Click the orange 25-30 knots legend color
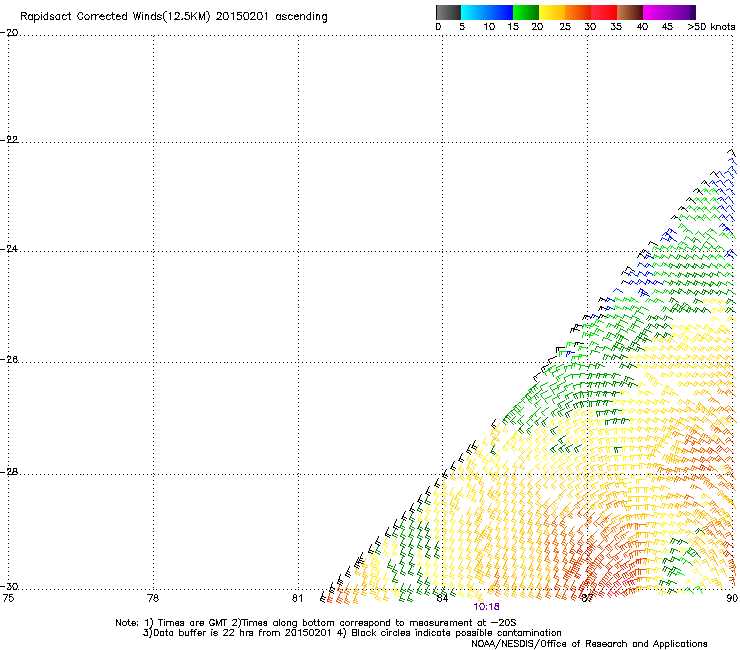Screen dimensions: 740x650 tap(578, 12)
